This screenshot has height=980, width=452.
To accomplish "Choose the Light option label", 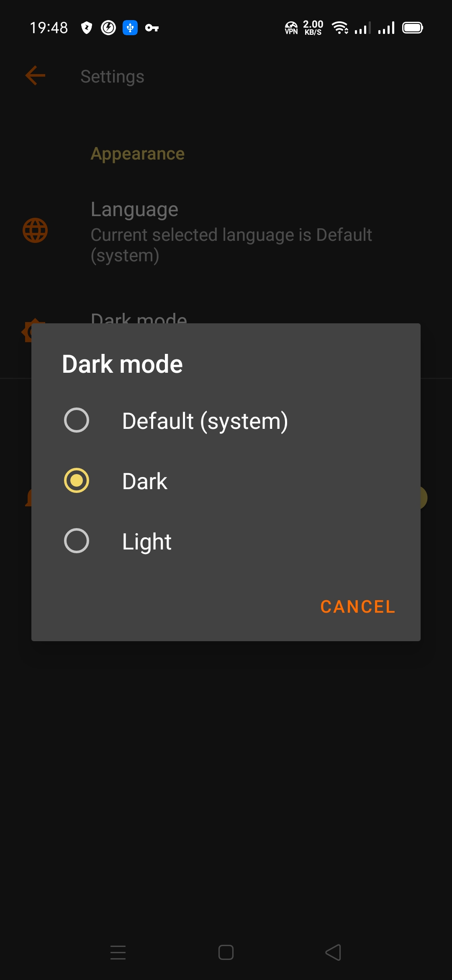I will (147, 542).
